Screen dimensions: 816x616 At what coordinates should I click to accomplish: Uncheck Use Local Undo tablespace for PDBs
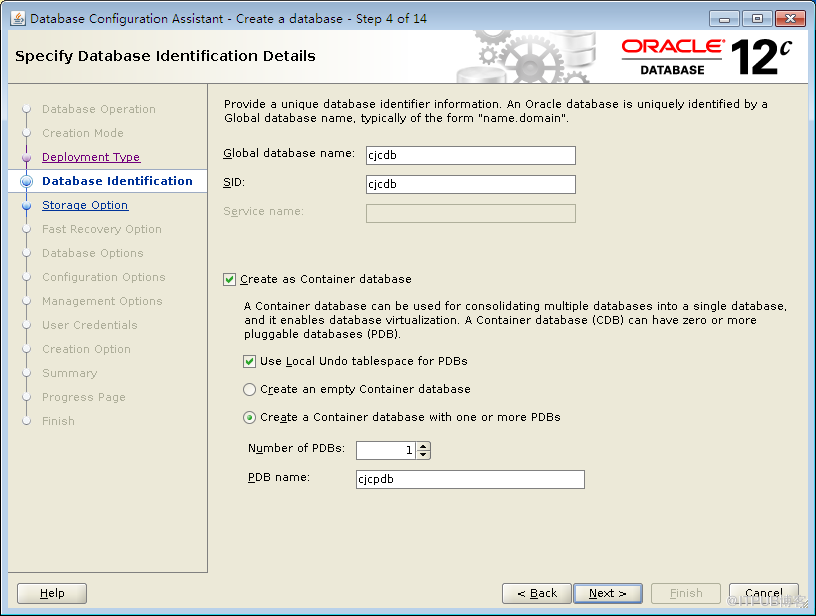tap(249, 362)
